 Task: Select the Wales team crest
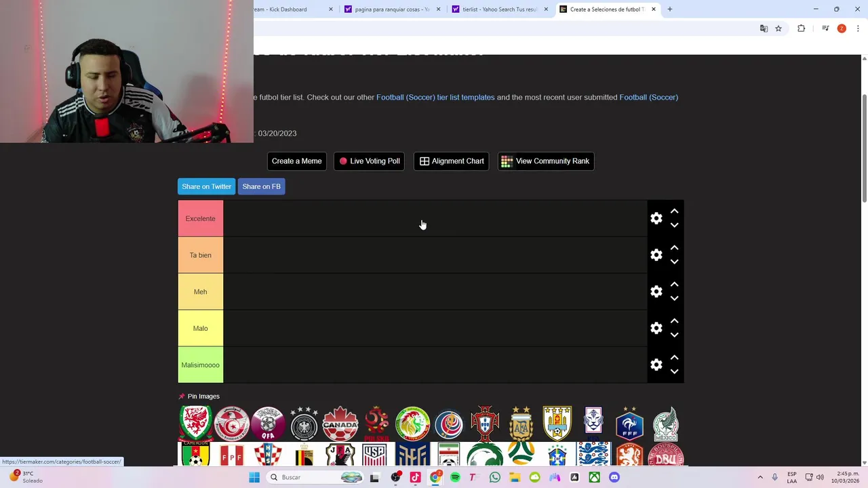(195, 424)
